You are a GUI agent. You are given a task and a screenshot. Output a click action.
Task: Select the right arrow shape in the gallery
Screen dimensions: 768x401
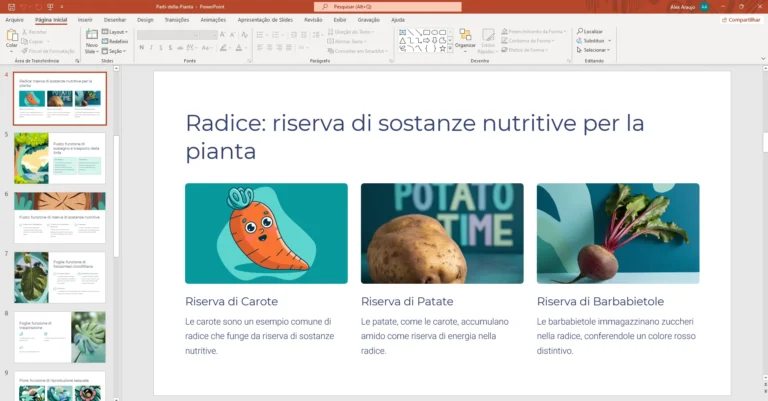click(427, 41)
